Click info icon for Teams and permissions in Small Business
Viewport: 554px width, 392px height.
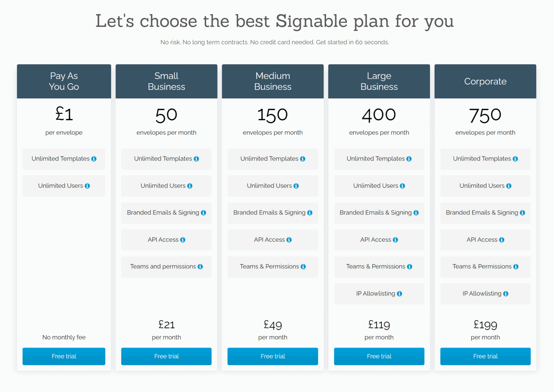[201, 267]
